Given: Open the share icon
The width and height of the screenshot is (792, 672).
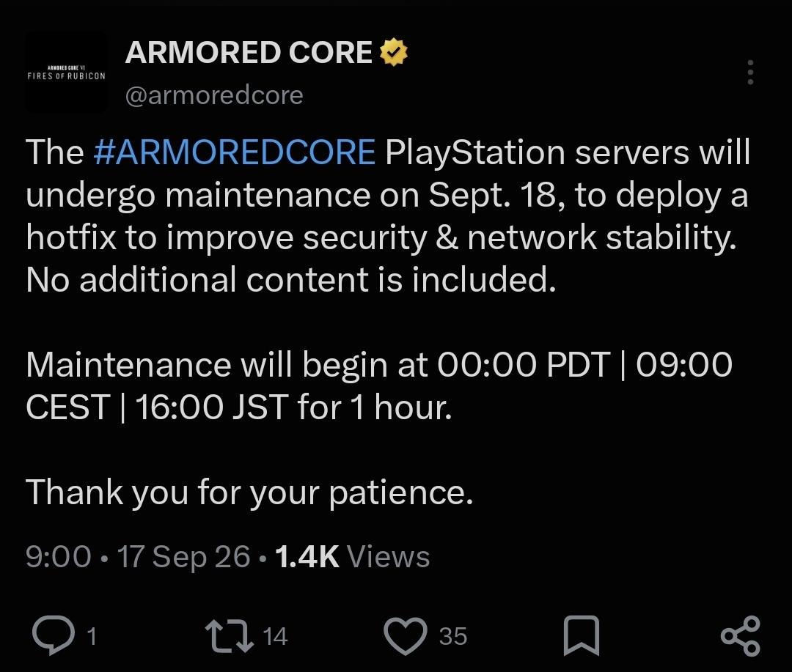Looking at the screenshot, I should (741, 635).
